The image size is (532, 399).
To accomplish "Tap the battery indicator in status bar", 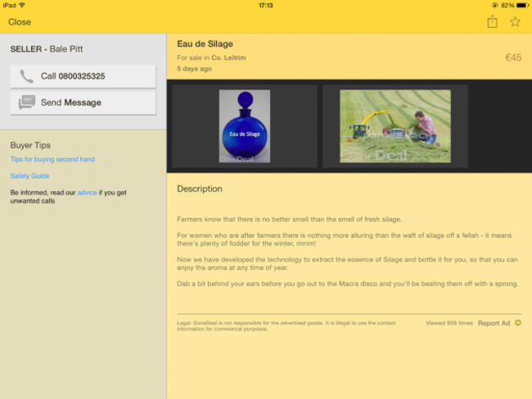I will [x=522, y=5].
